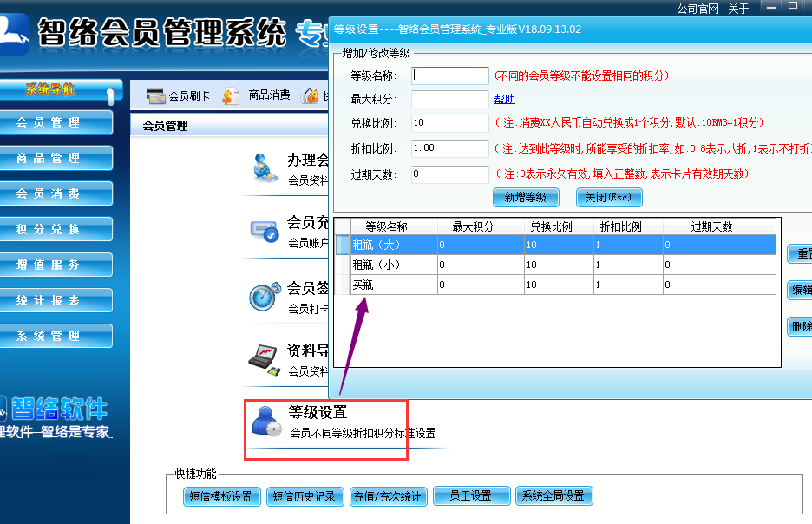Open 等级设置 via its user icon
Image resolution: width=812 pixels, height=524 pixels.
[x=265, y=421]
